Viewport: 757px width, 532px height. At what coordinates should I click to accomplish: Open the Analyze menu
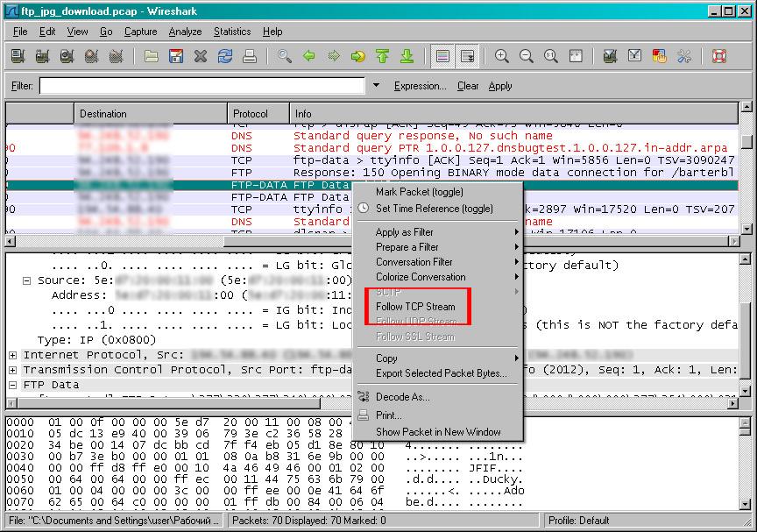coord(186,32)
